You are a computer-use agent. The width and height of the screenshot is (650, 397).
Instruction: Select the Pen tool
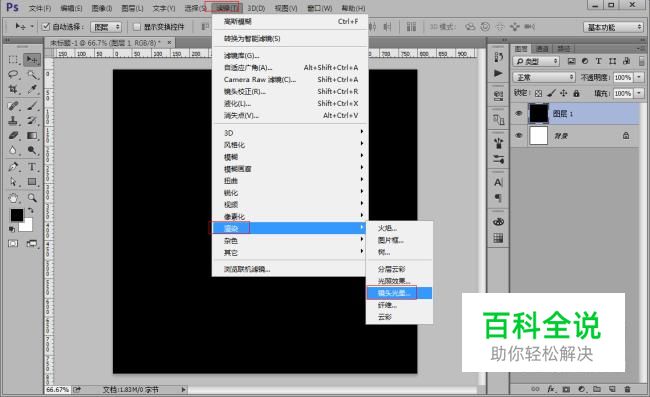(x=13, y=167)
